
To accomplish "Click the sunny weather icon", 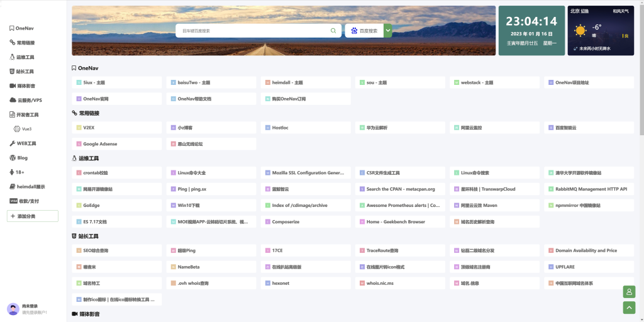I will coord(580,31).
